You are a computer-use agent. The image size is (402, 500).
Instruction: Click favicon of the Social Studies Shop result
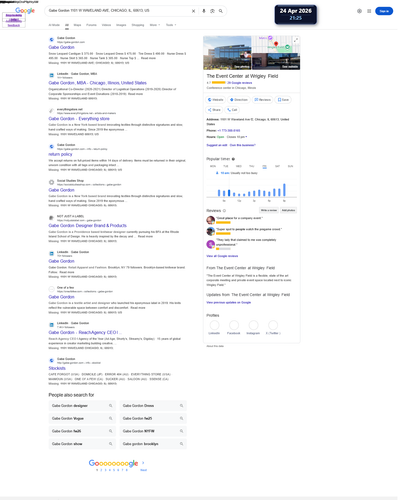51,182
